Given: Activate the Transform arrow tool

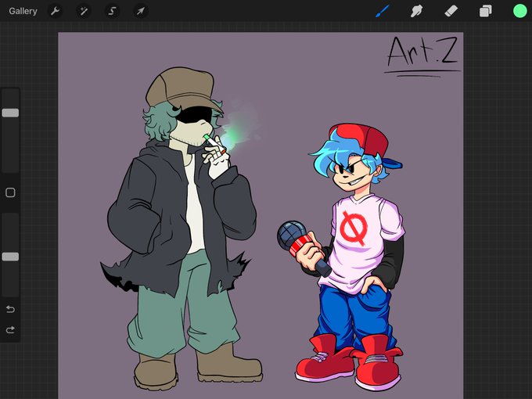Looking at the screenshot, I should click(x=141, y=11).
